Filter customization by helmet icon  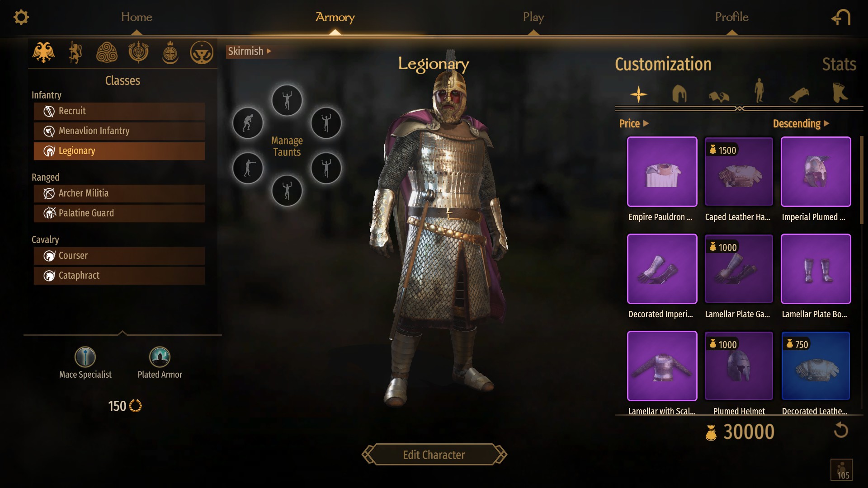point(679,94)
